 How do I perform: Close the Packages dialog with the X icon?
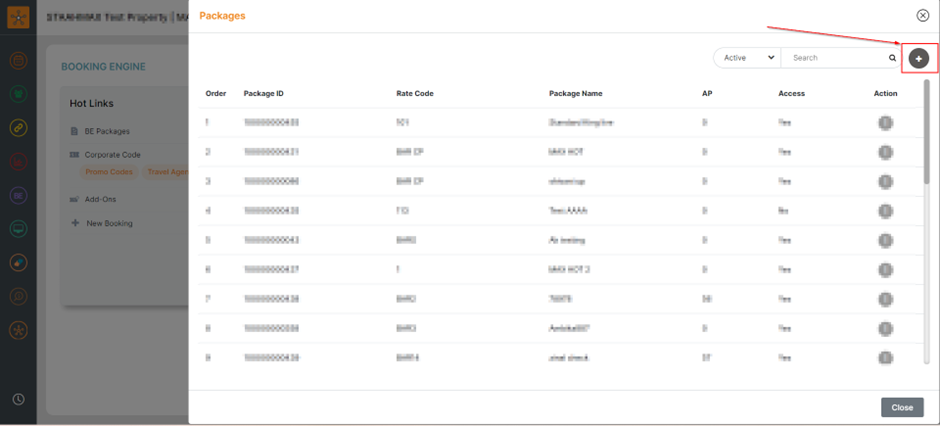922,16
